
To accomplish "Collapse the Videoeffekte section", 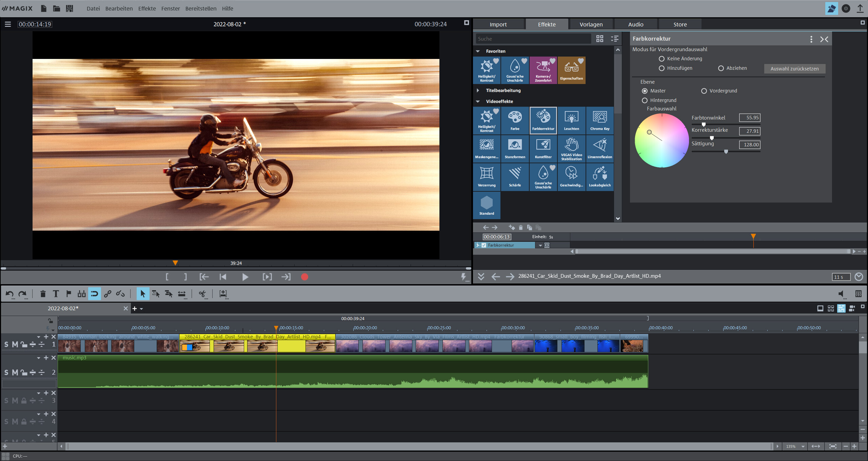I will point(478,101).
